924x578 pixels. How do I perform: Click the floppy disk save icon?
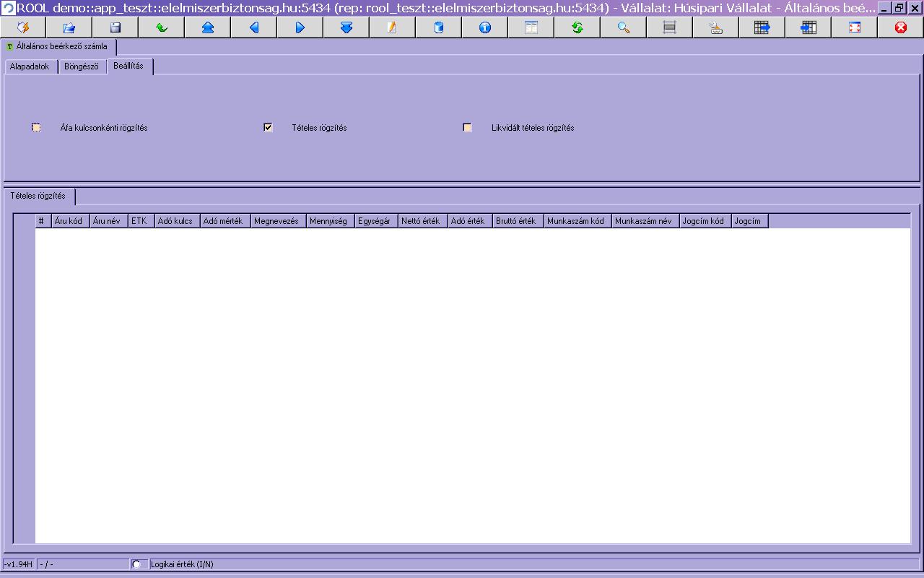[115, 27]
